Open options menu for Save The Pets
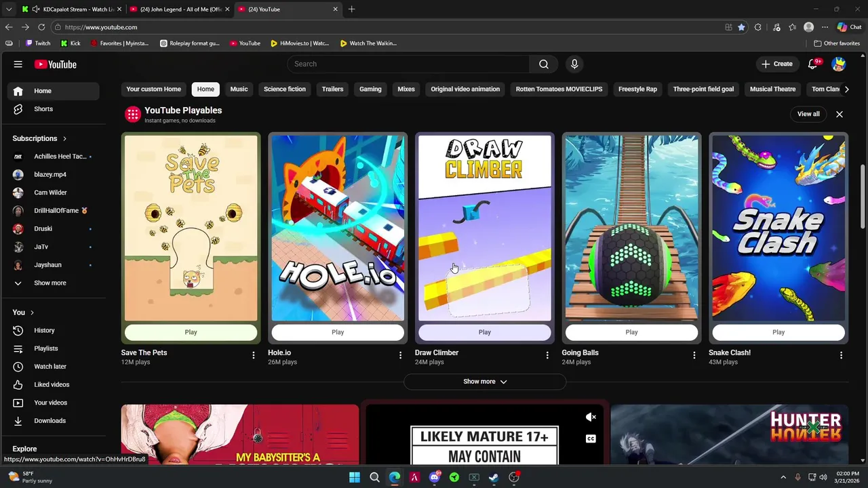The height and width of the screenshot is (488, 868). point(254,355)
